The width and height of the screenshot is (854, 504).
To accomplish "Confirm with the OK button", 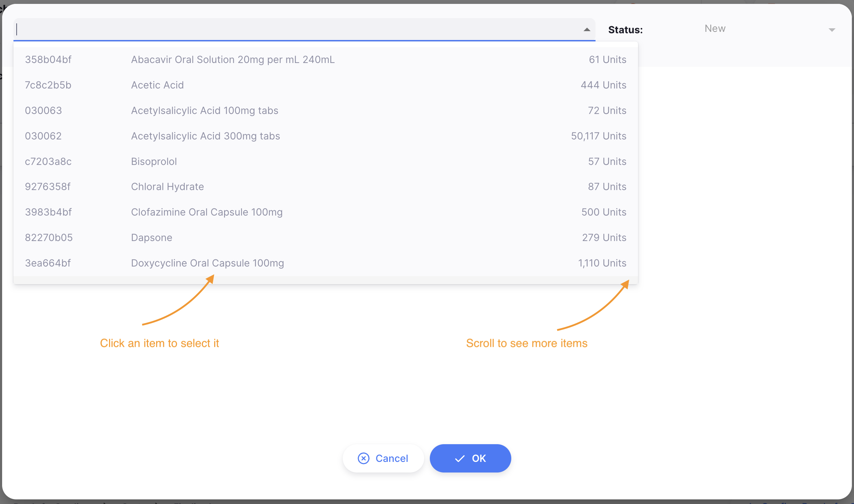I will [470, 458].
